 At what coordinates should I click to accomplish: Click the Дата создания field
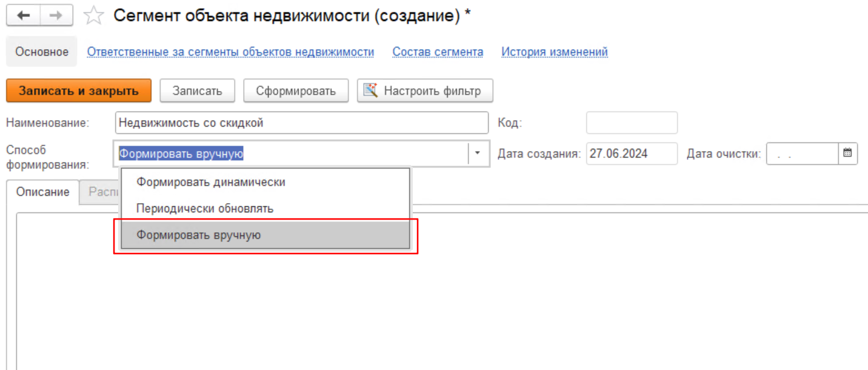click(x=631, y=153)
